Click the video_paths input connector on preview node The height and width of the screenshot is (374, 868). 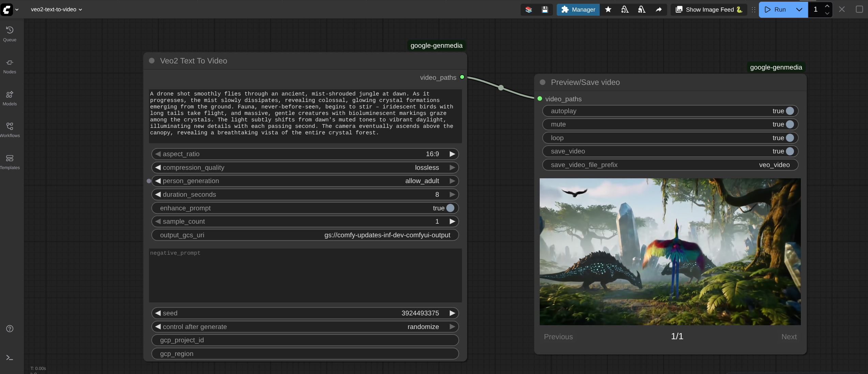point(540,99)
